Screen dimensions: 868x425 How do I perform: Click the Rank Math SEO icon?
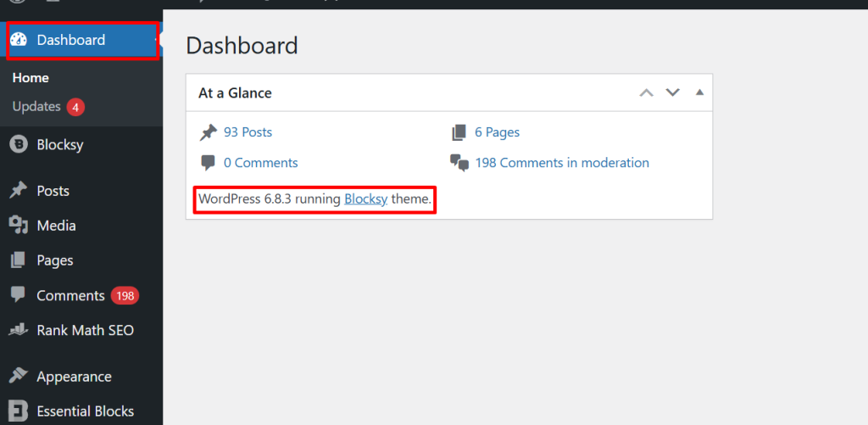click(x=19, y=330)
